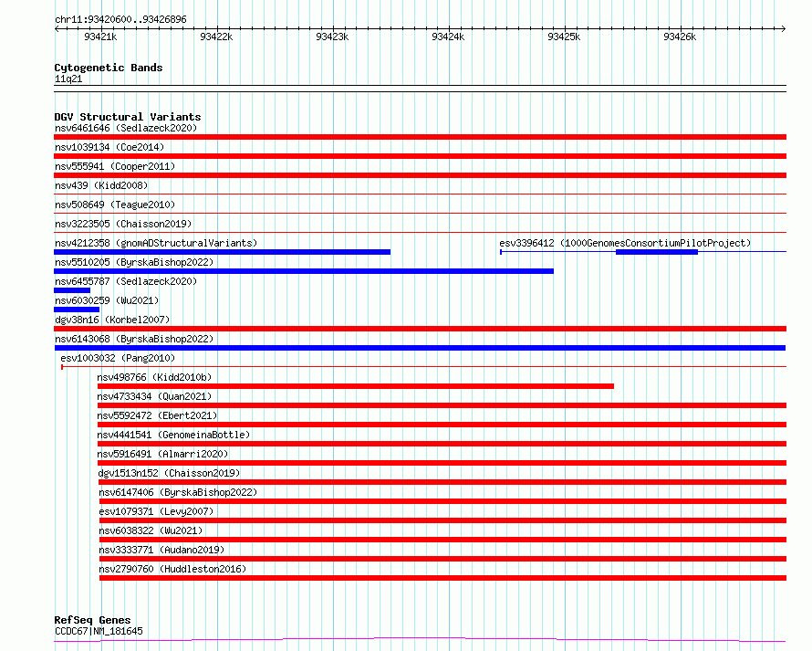Viewport: 812px width, 651px height.
Task: Select the nsv3333771 (Audano2019) label
Action: click(x=161, y=550)
